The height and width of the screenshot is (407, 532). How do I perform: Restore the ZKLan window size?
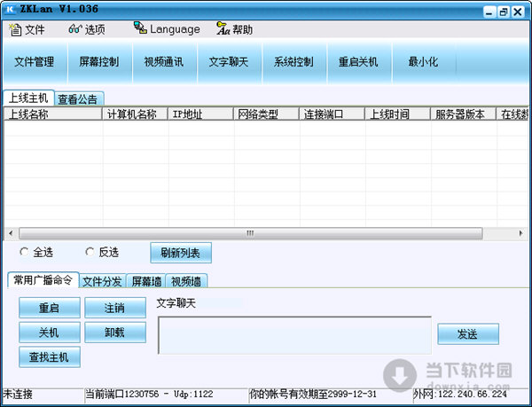503,12
